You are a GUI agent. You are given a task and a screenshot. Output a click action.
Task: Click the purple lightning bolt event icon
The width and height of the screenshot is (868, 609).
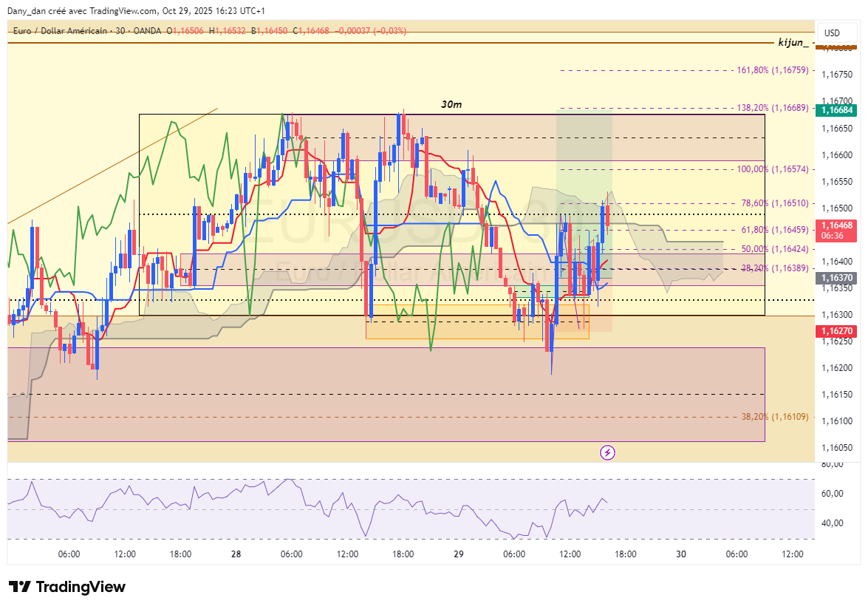[607, 453]
